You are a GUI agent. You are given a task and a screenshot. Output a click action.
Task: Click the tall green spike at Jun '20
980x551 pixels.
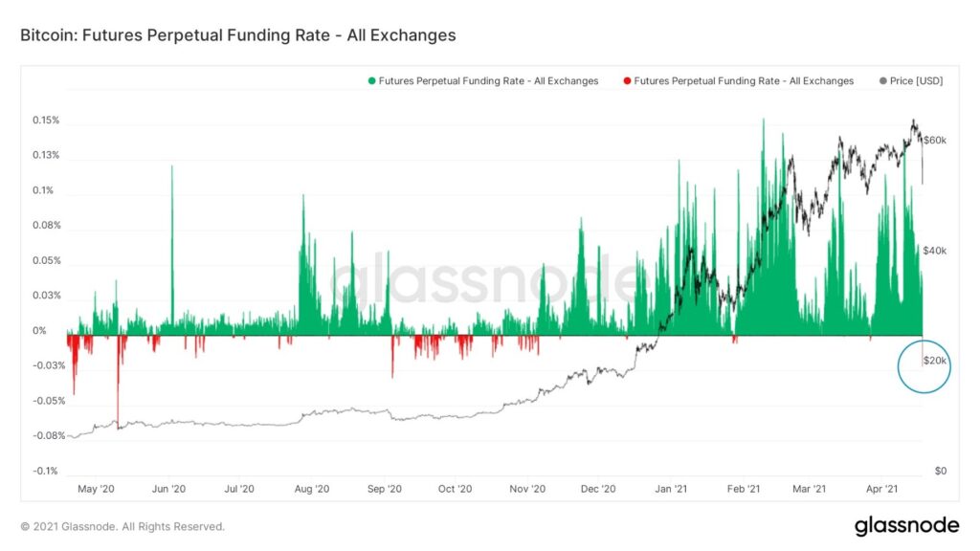tap(172, 239)
